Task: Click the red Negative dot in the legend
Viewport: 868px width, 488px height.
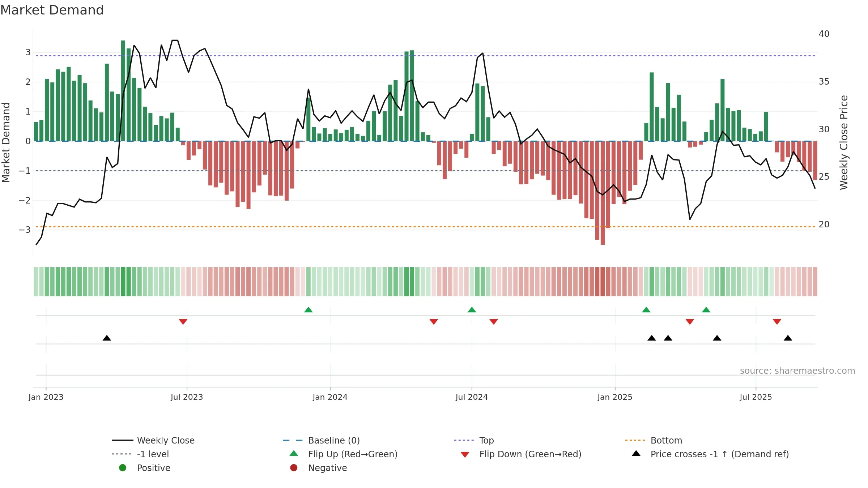Action: 294,468
